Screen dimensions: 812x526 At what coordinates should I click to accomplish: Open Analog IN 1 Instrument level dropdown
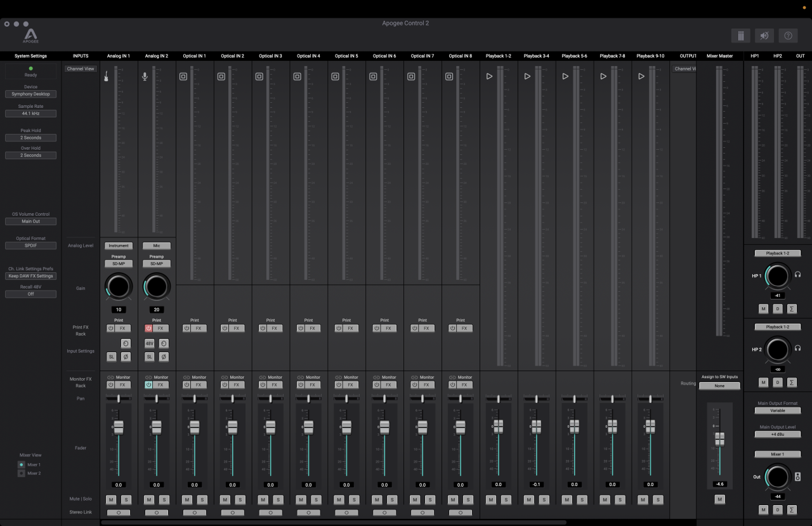tap(119, 246)
